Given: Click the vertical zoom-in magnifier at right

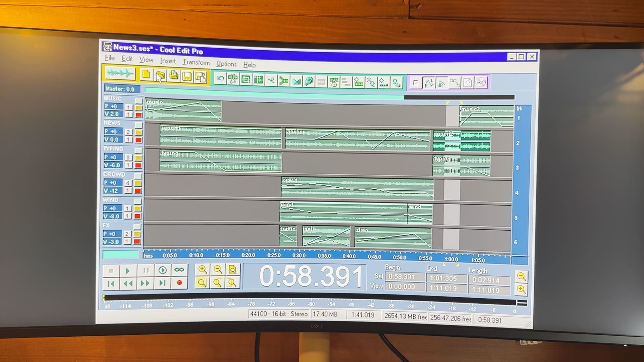Looking at the screenshot, I should [x=521, y=289].
